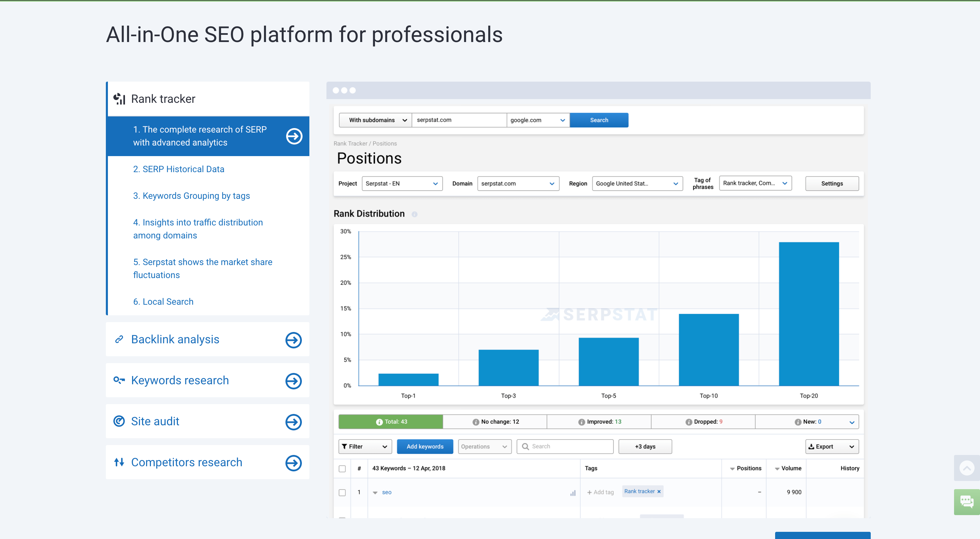
Task: Click the +3 days button
Action: click(x=645, y=446)
